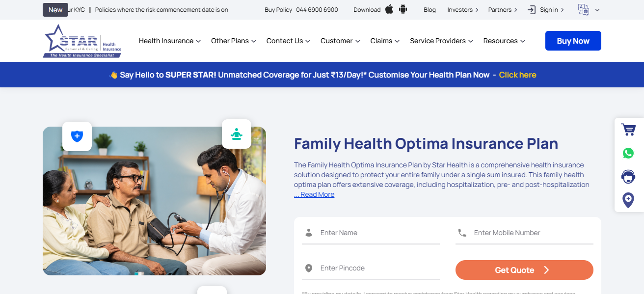Click the map pin icon beside Pincode

click(309, 268)
